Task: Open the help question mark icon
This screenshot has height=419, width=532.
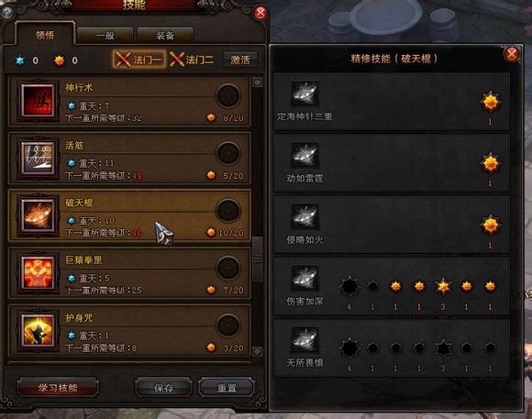Action: [7, 13]
